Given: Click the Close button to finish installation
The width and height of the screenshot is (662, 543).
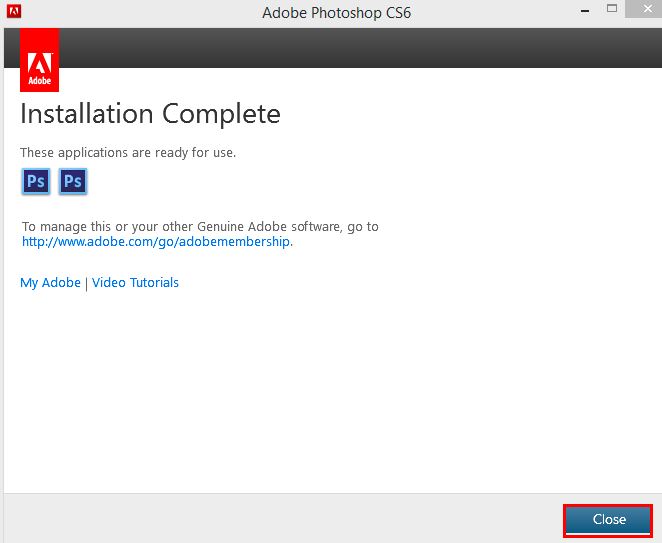Looking at the screenshot, I should tap(608, 519).
